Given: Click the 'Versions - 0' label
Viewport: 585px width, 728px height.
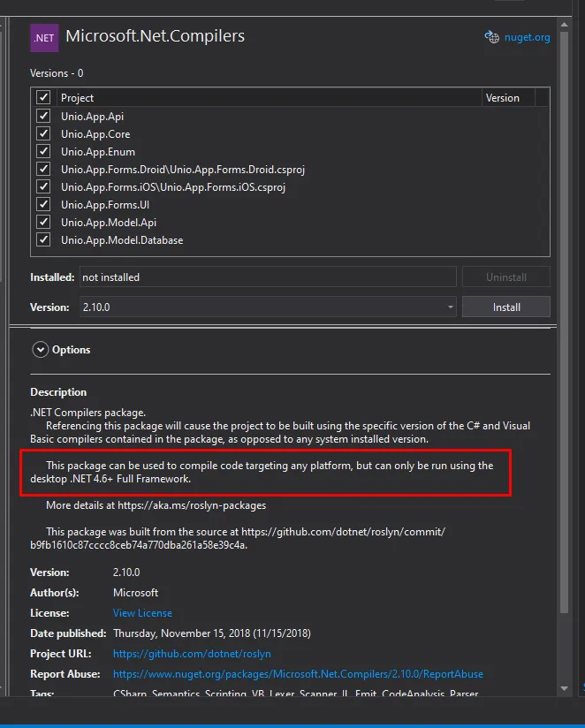Looking at the screenshot, I should click(x=57, y=73).
